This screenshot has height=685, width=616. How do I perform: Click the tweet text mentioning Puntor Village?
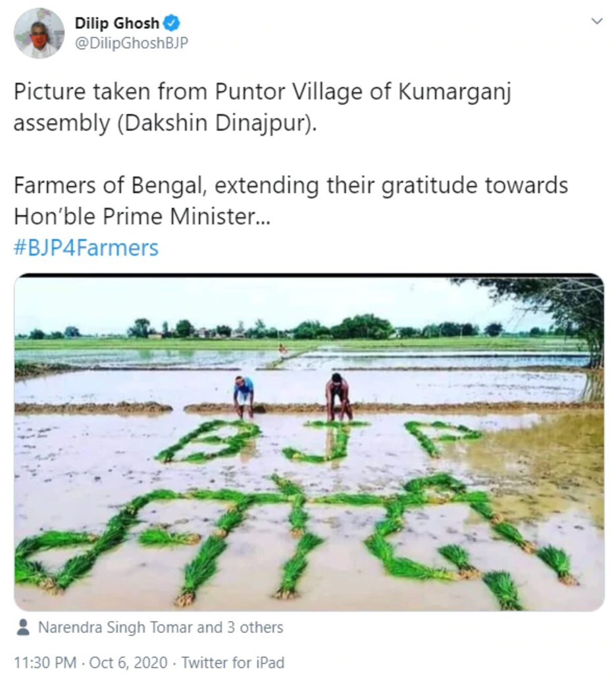(x=262, y=107)
